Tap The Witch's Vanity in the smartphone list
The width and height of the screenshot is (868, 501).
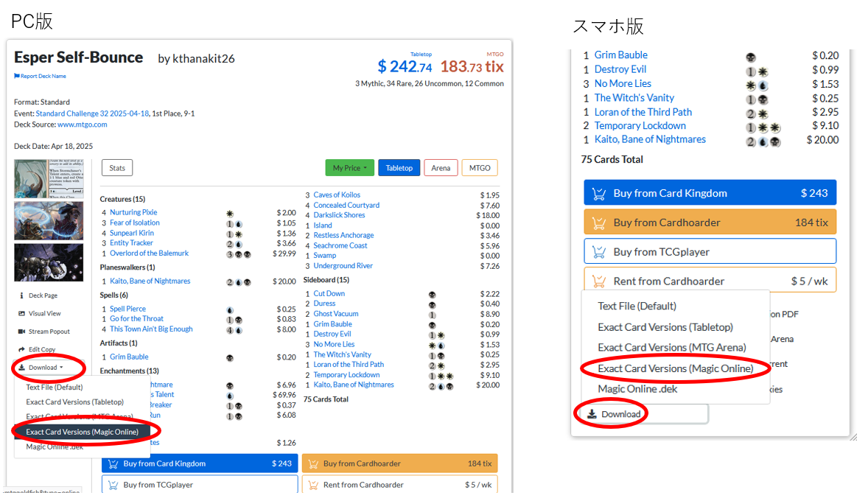click(634, 98)
